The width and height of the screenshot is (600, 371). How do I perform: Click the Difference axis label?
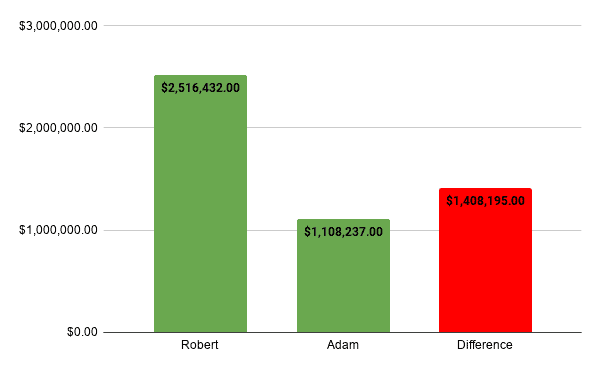point(485,345)
